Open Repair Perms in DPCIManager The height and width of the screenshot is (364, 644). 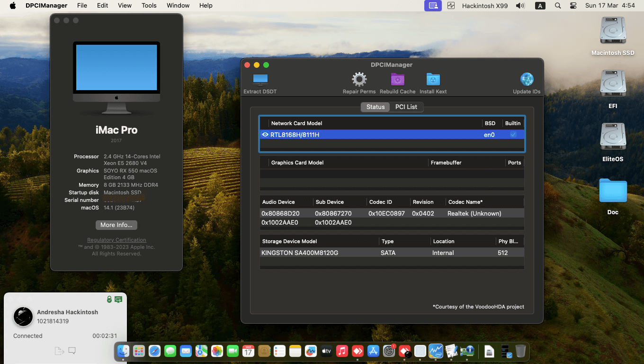358,81
